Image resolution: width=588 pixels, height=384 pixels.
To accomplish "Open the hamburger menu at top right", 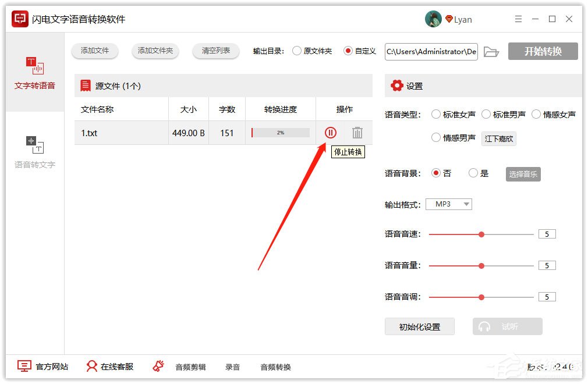I will click(518, 19).
